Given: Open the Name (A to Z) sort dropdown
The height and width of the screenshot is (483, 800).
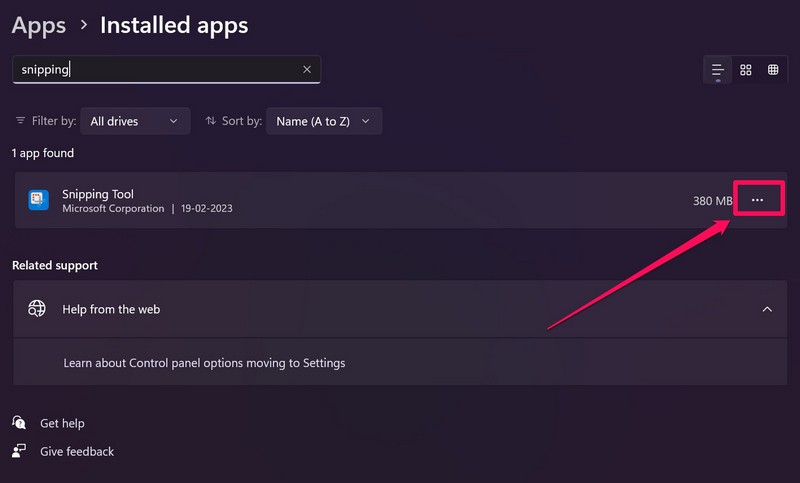Looking at the screenshot, I should pos(323,121).
